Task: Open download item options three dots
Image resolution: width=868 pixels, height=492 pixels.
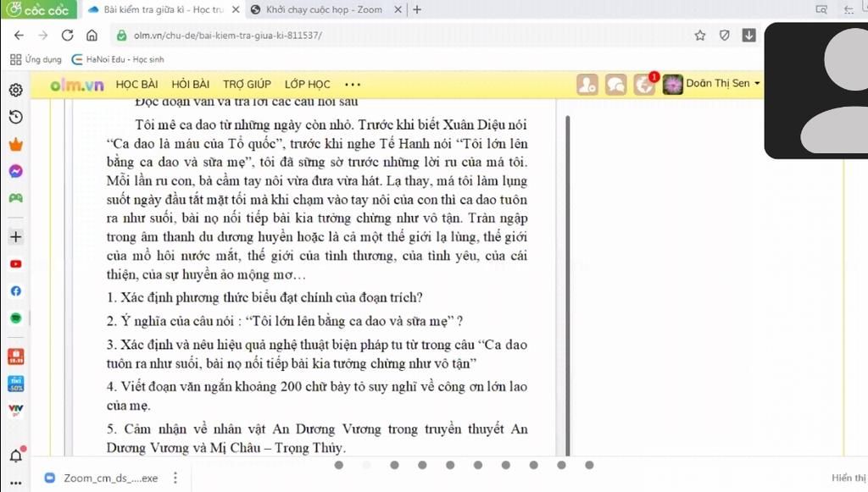Action: [x=175, y=478]
